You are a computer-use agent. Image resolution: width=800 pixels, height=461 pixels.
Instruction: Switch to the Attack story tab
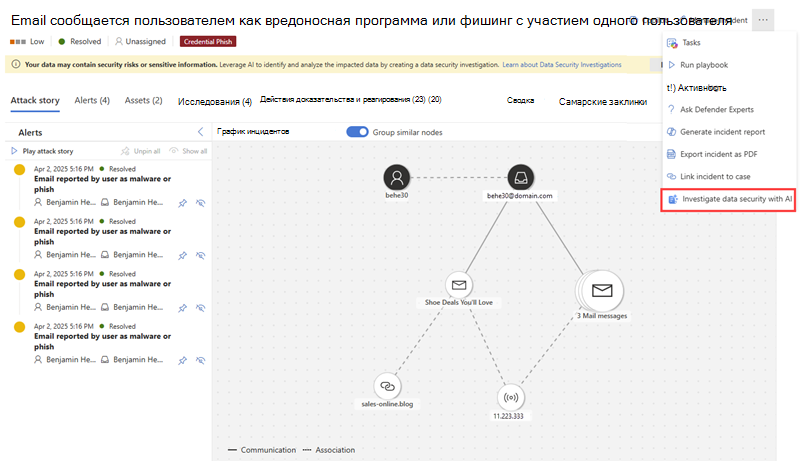[x=35, y=100]
